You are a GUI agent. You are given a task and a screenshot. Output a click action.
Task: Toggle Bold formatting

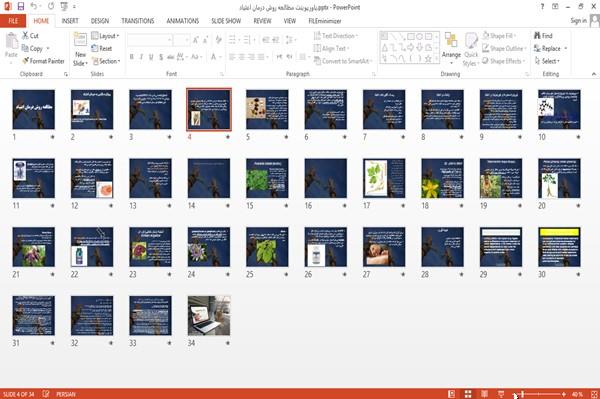tap(131, 57)
